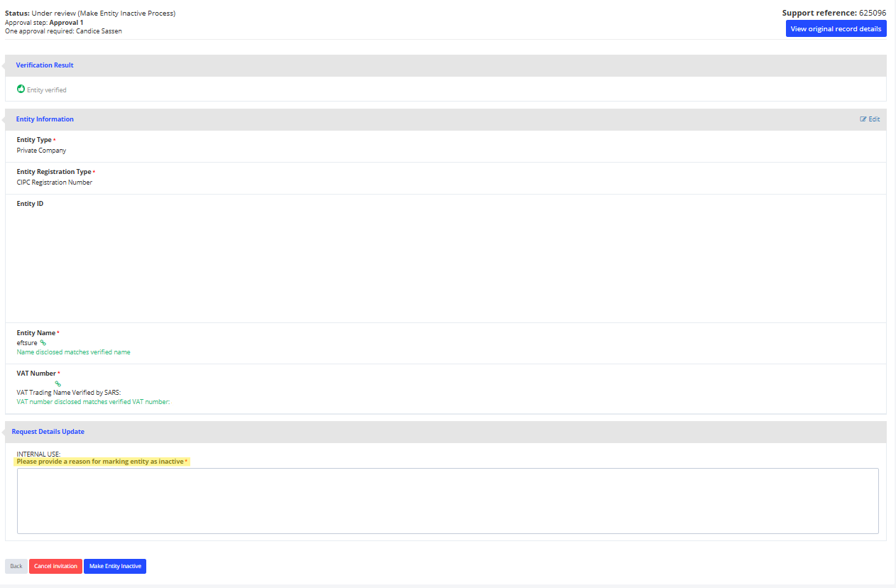The width and height of the screenshot is (896, 588).
Task: Focus the inactive reason text area
Action: 447,501
